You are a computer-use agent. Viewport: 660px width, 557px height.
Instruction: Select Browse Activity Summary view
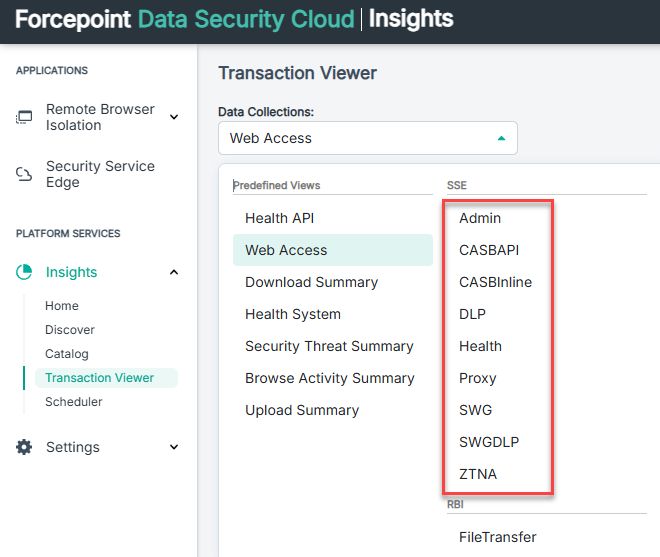[x=329, y=378]
